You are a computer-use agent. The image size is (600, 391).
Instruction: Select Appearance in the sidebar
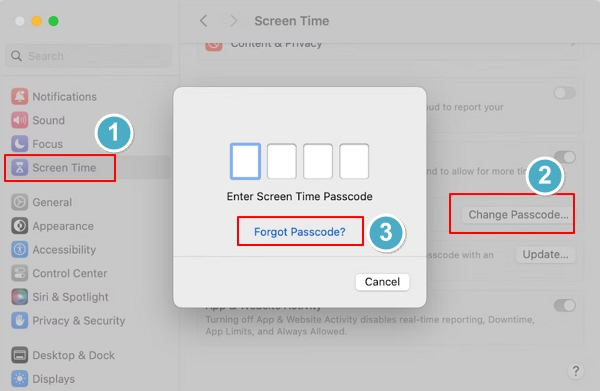point(63,226)
